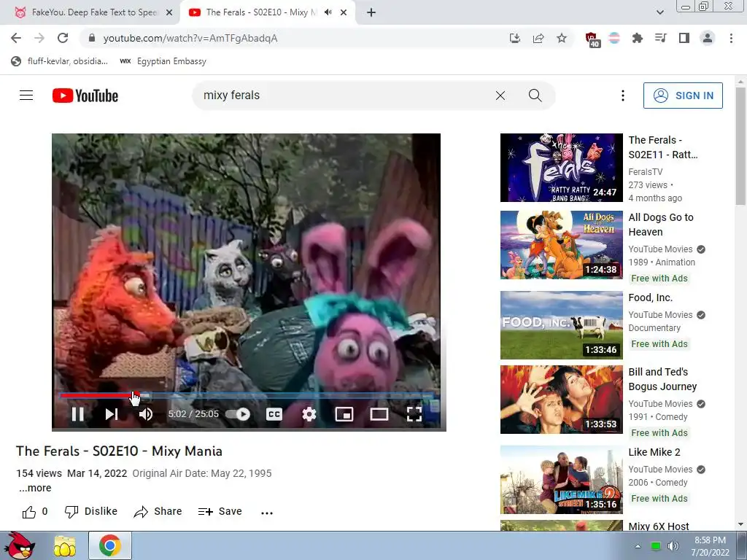Toggle the Chrome side panel
The height and width of the screenshot is (560, 747).
pos(684,38)
